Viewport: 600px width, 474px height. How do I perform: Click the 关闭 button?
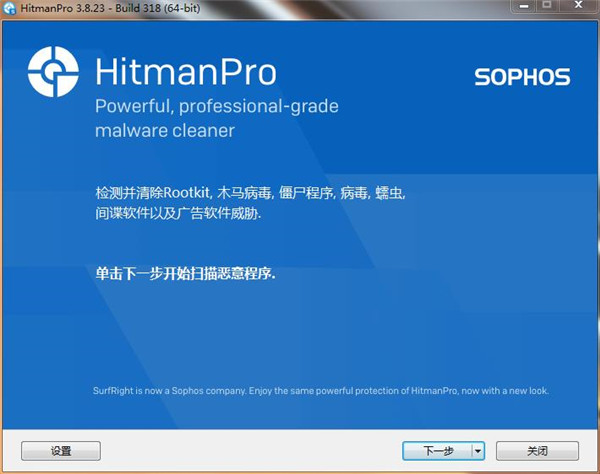(x=537, y=451)
